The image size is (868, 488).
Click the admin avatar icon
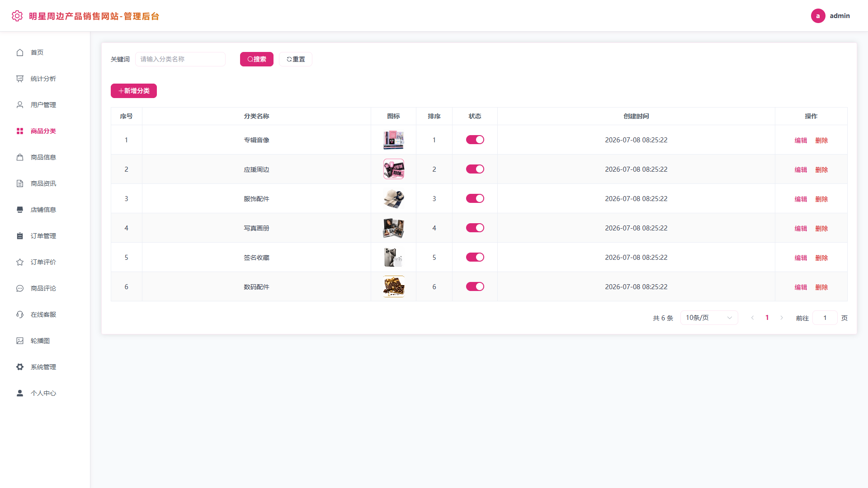[x=818, y=16]
